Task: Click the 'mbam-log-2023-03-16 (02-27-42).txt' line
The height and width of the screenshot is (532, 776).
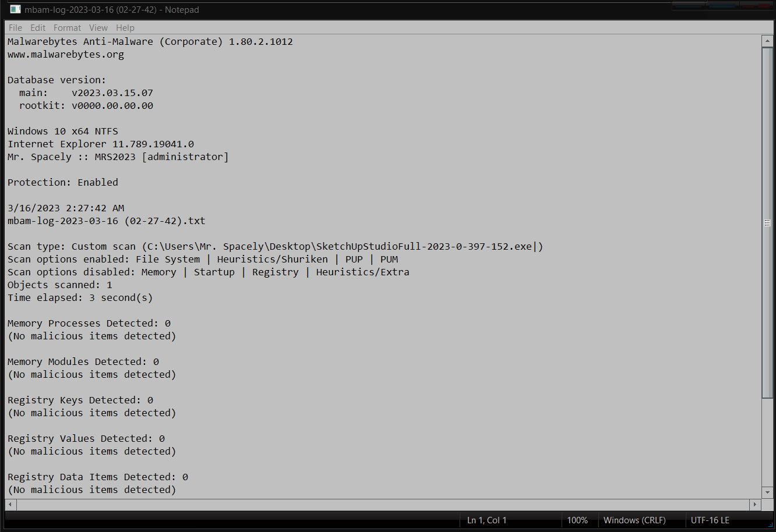Action: coord(107,221)
